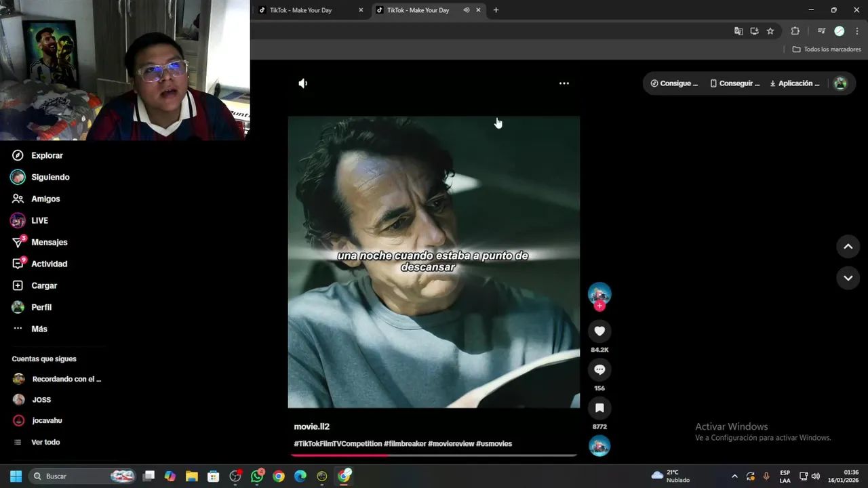Viewport: 868px width, 488px height.
Task: Open File Explorer from the taskbar
Action: (x=192, y=476)
